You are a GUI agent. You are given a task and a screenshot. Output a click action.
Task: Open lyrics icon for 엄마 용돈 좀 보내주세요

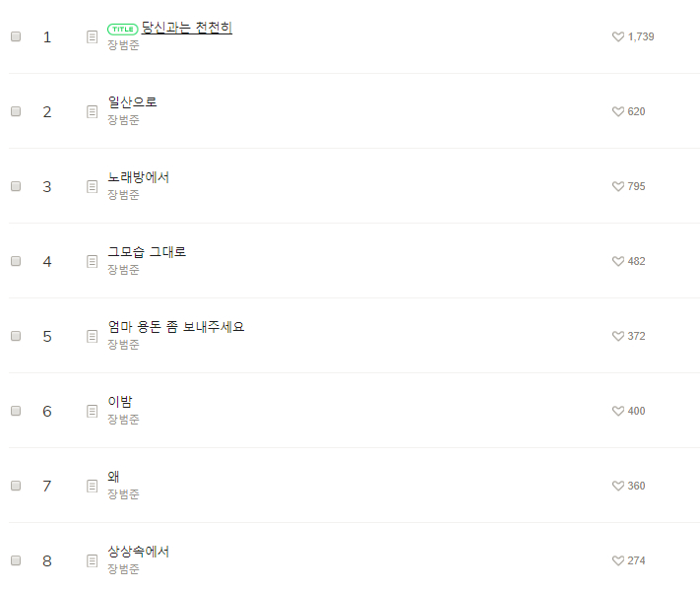click(92, 336)
